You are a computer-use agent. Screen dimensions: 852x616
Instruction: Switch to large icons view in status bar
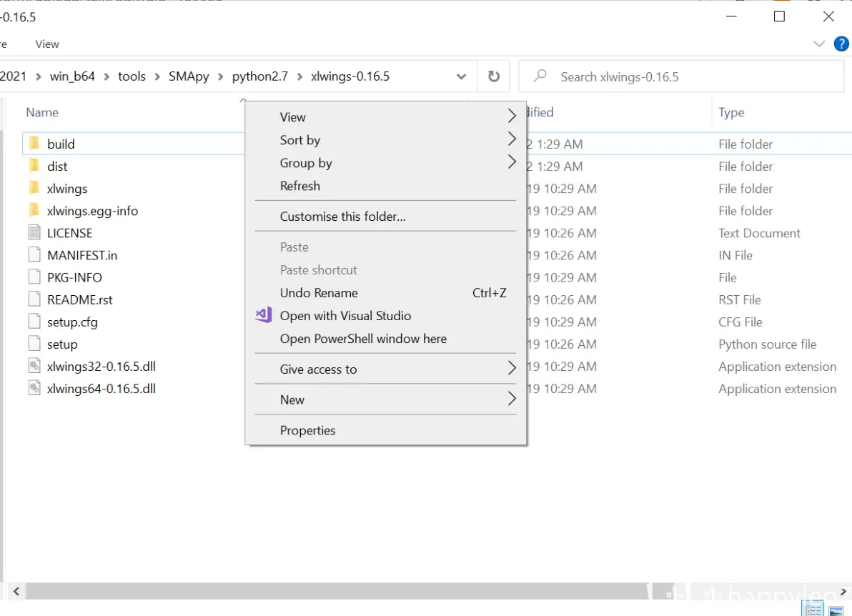pyautogui.click(x=836, y=610)
